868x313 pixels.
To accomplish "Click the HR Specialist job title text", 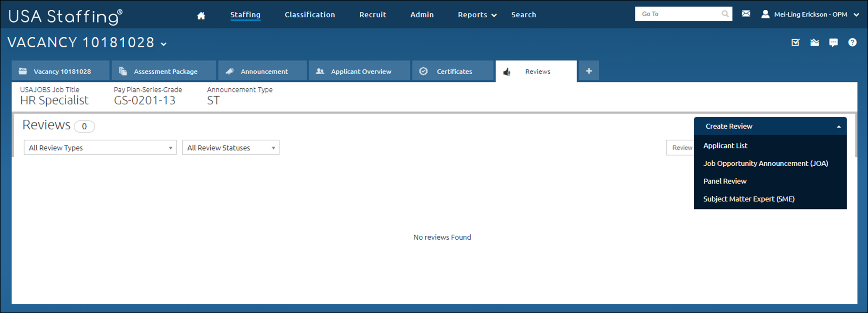I will (x=54, y=100).
